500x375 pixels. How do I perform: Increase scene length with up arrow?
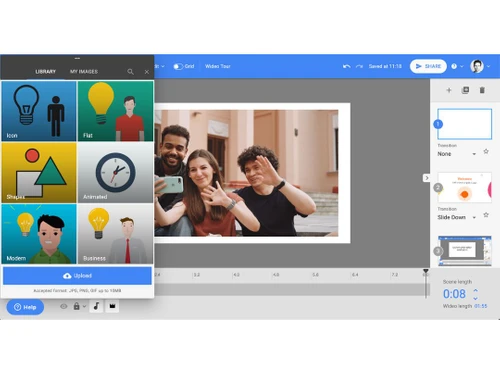point(475,291)
